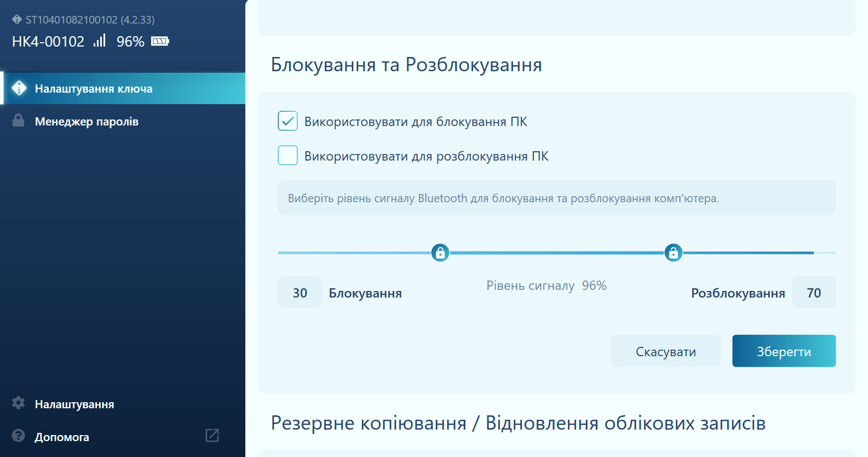Enable Використовувати для розблокування ПК checkbox
868x457 pixels.
[288, 156]
